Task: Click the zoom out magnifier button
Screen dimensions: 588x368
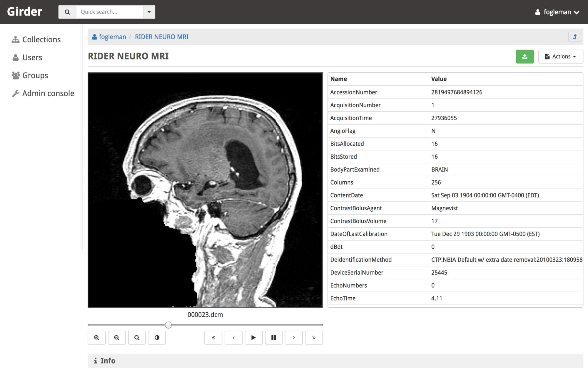Action: [117, 337]
